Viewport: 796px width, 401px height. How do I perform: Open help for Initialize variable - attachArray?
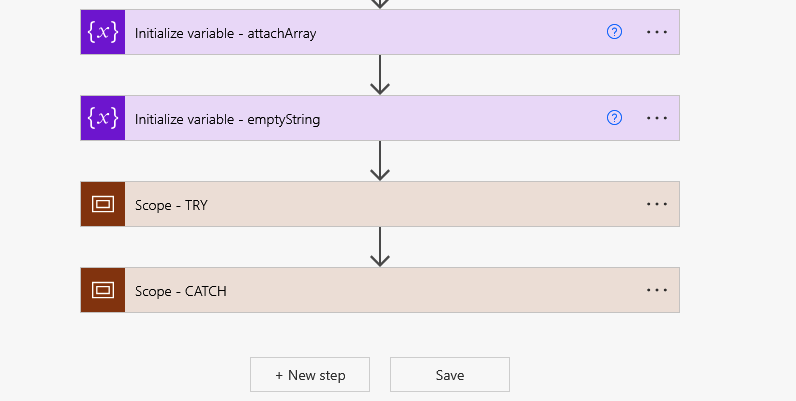(615, 32)
